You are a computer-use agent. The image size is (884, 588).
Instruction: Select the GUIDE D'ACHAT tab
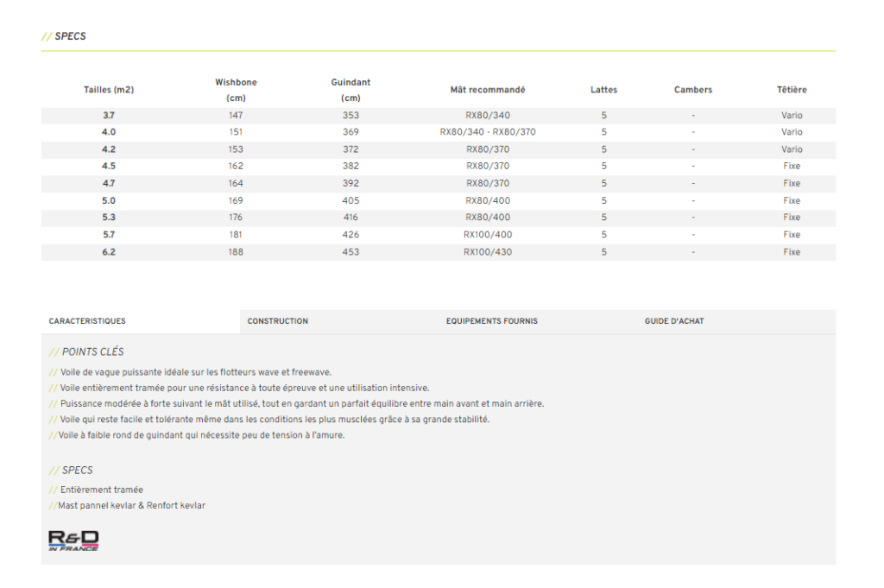736,321
